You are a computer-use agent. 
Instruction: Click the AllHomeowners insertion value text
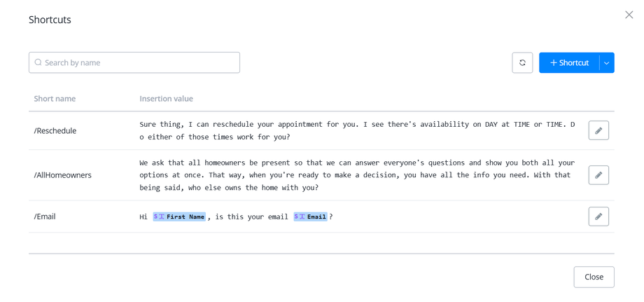pyautogui.click(x=357, y=175)
